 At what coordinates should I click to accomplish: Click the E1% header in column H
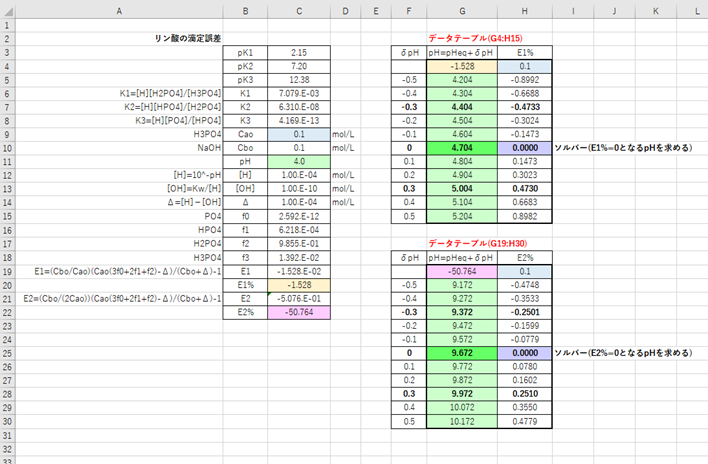tap(525, 52)
